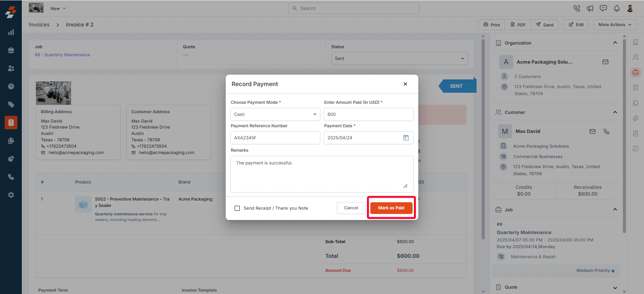
Task: Open the reports pie chart icon in sidebar
Action: click(x=11, y=159)
